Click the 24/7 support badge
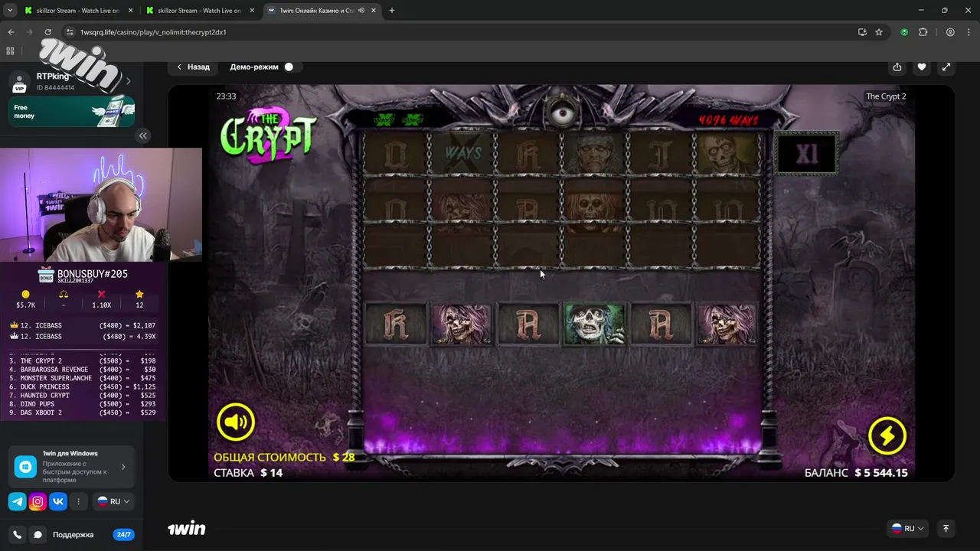The height and width of the screenshot is (551, 980). 123,535
